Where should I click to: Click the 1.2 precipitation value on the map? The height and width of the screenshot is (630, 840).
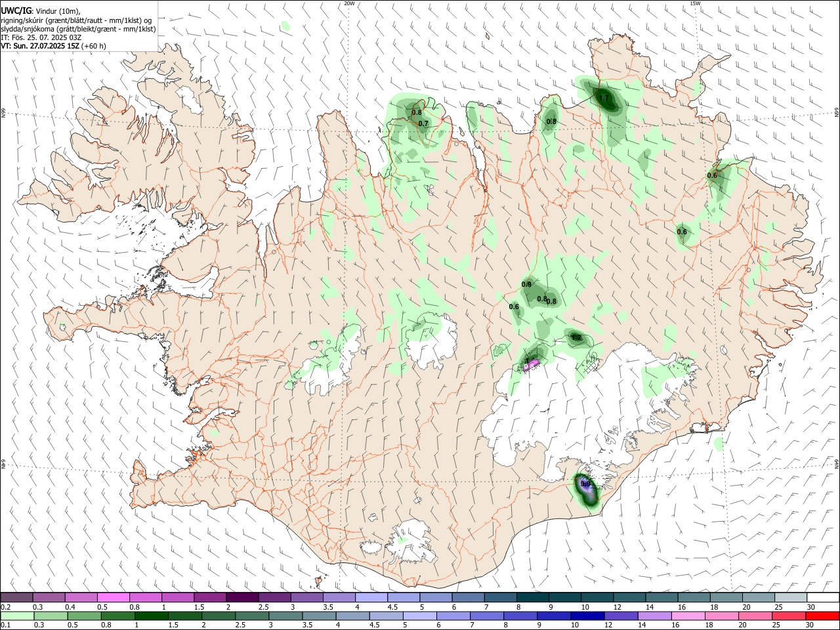(576, 337)
